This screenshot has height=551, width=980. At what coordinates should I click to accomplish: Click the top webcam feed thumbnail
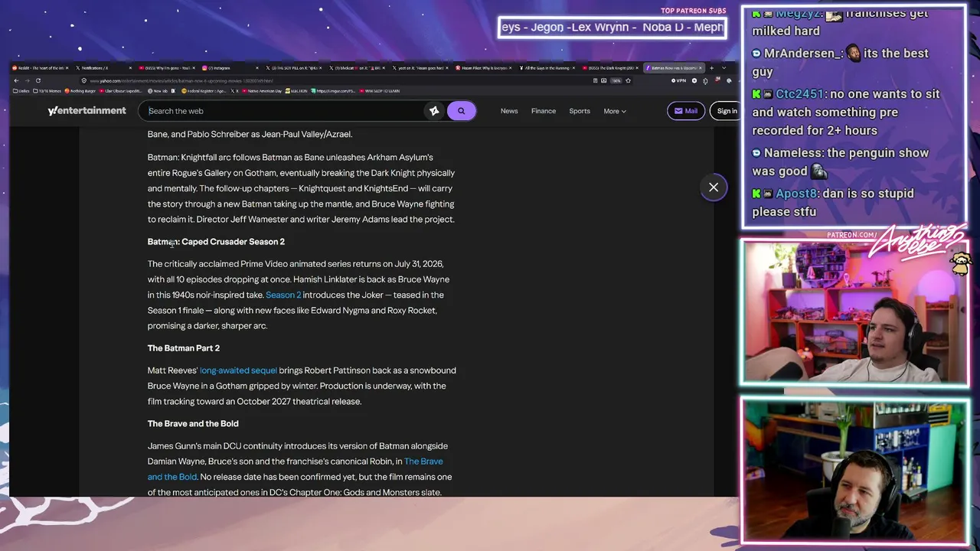coord(855,312)
